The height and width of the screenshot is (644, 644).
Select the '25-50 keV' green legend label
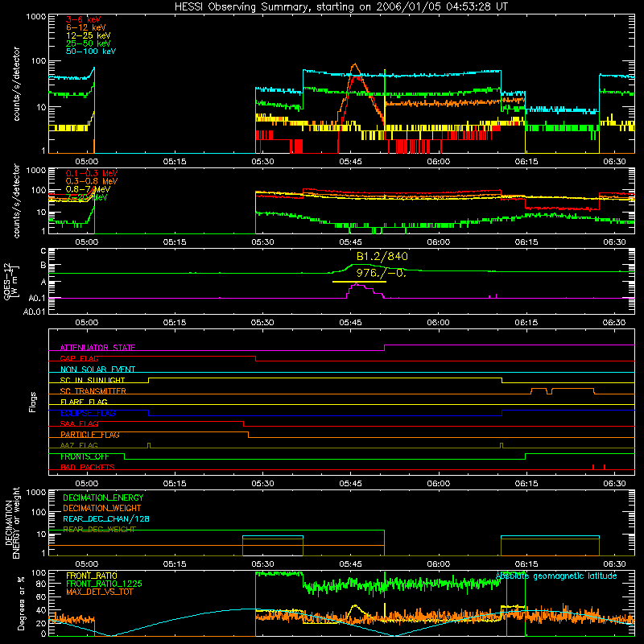(89, 43)
